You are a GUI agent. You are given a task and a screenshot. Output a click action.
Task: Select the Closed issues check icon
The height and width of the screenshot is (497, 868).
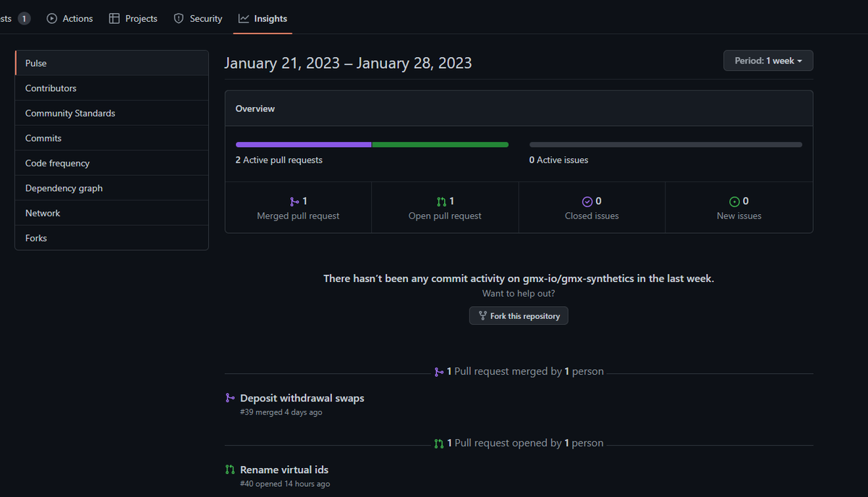point(587,201)
